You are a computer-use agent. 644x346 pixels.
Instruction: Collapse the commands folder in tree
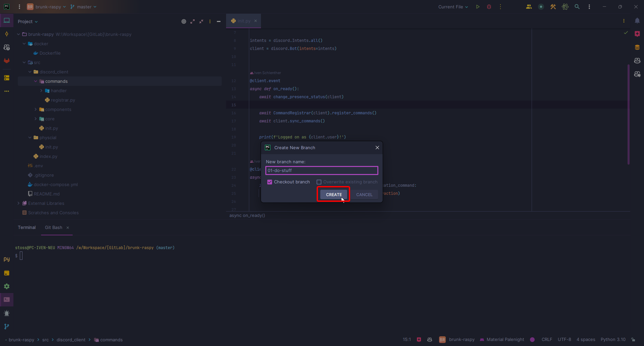point(36,81)
